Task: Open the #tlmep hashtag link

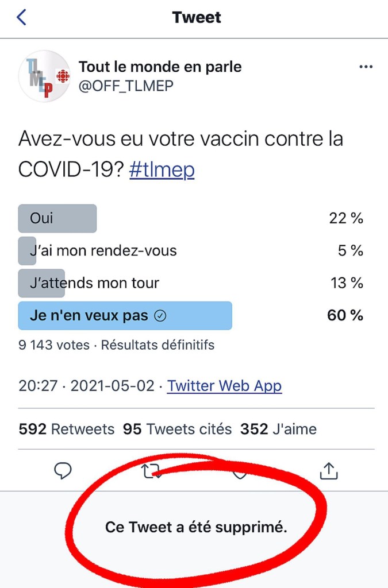Action: 162,169
